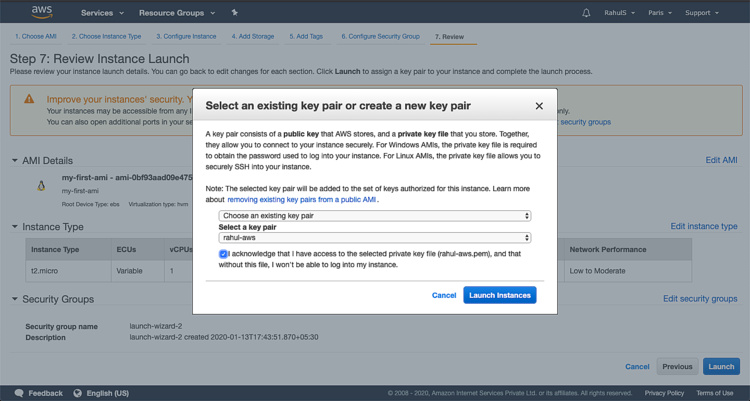Open the Resource Groups menu
Screen dimensions: 750x401
point(176,13)
